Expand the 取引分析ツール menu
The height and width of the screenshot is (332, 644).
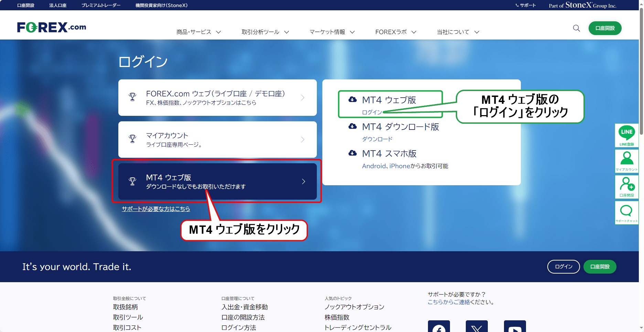pyautogui.click(x=265, y=32)
